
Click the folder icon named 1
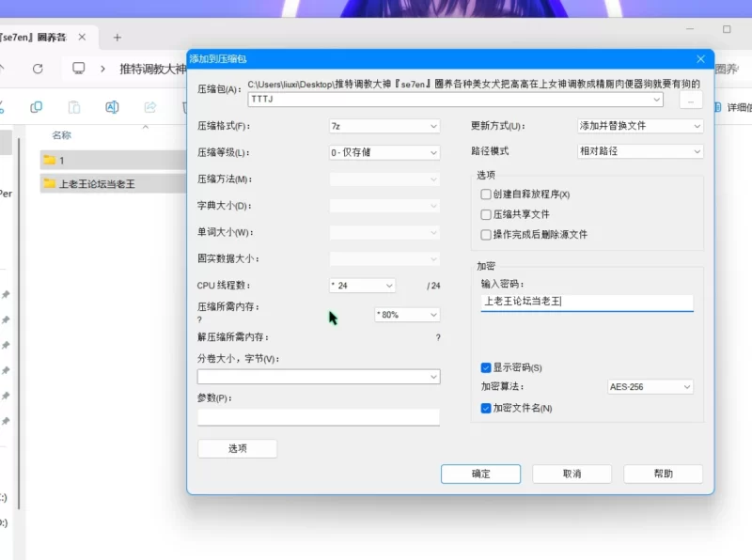click(50, 160)
